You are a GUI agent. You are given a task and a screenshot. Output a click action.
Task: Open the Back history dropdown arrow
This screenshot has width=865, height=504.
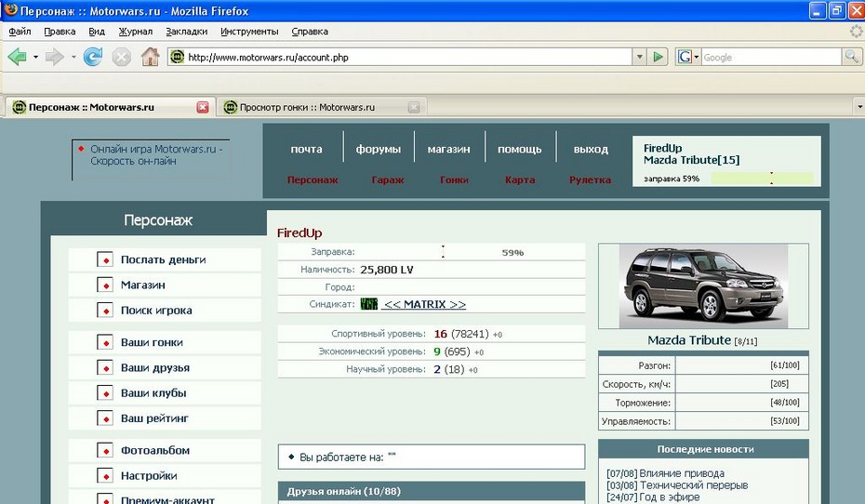(35, 57)
